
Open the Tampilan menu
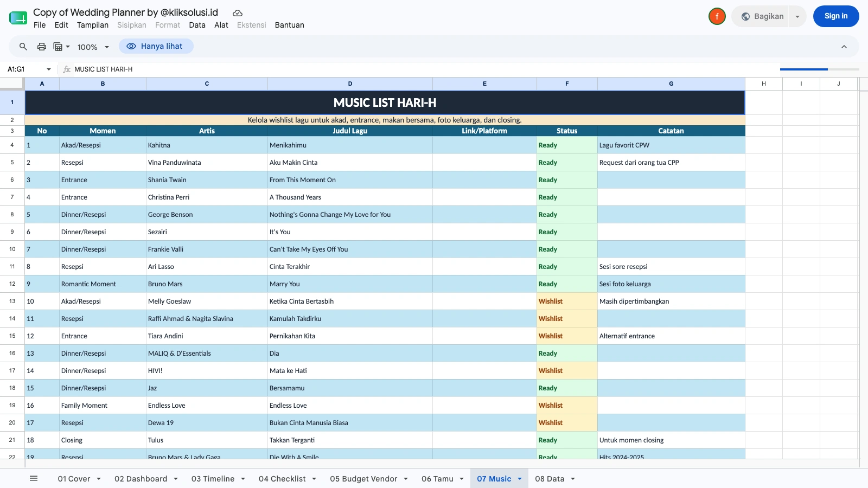93,25
